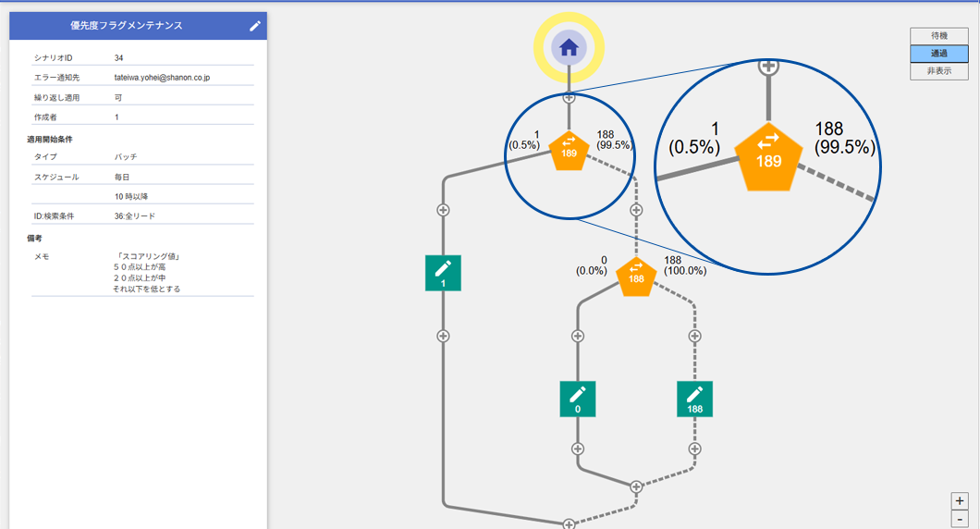Screen dimensions: 980x529
Task: Open the green edit node labeled 1
Action: click(443, 273)
